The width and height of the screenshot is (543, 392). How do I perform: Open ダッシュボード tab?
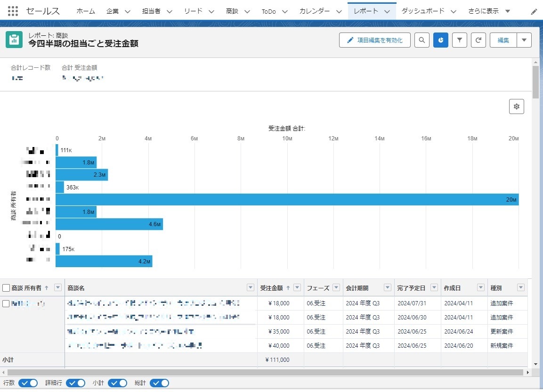(423, 11)
